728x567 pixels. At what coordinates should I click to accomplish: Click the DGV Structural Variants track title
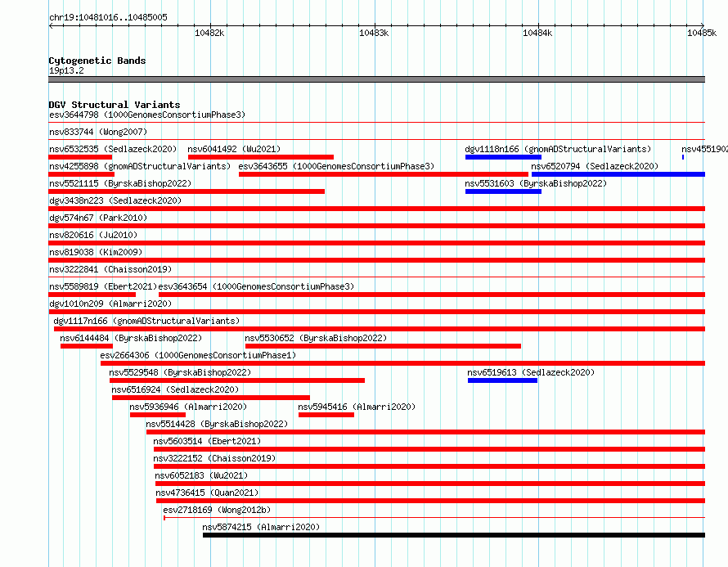click(115, 105)
